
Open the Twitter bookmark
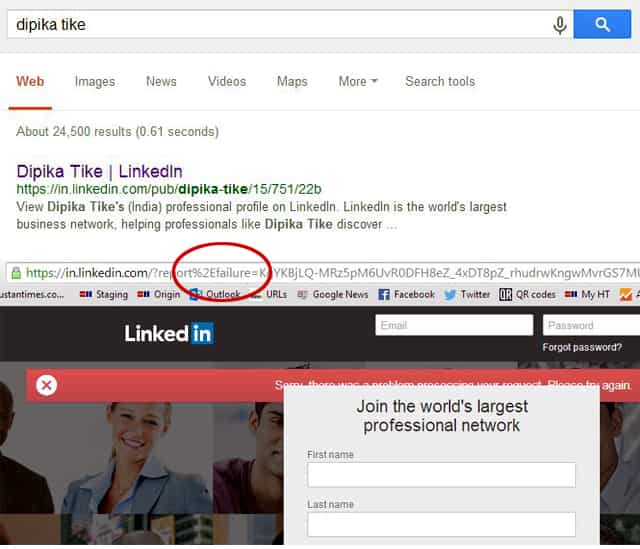[x=467, y=294]
